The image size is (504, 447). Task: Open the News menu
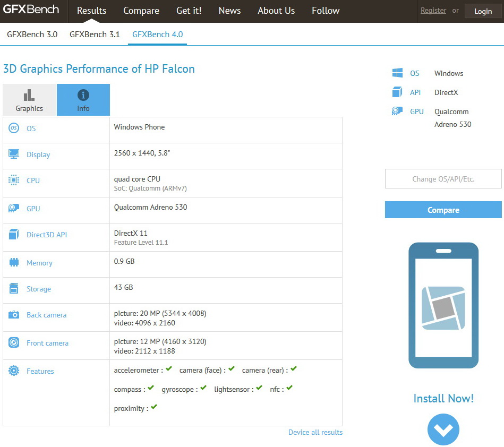tap(229, 11)
